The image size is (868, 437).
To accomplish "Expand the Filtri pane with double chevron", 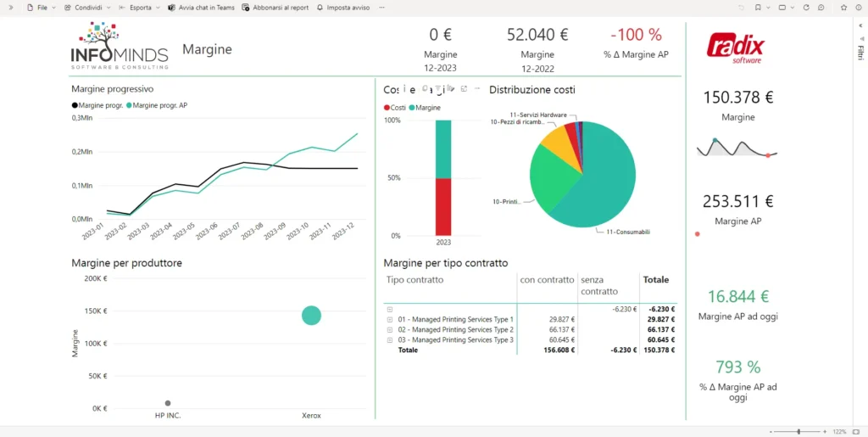I will [860, 25].
